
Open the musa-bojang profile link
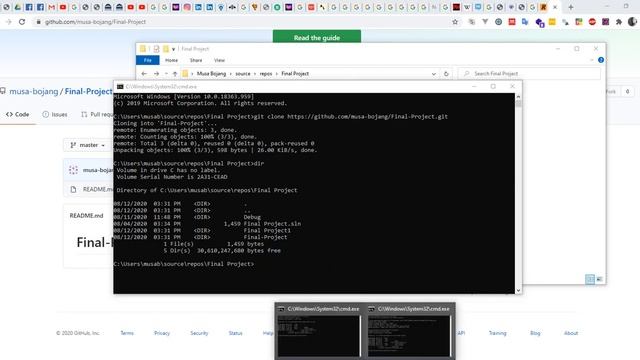click(34, 91)
